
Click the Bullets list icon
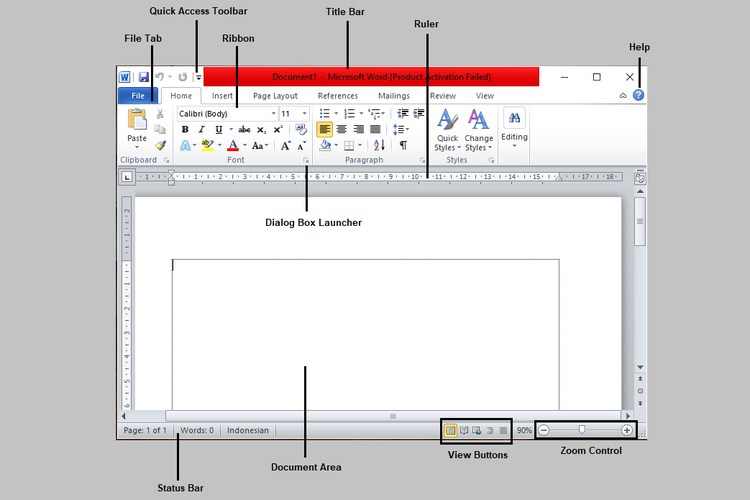325,113
